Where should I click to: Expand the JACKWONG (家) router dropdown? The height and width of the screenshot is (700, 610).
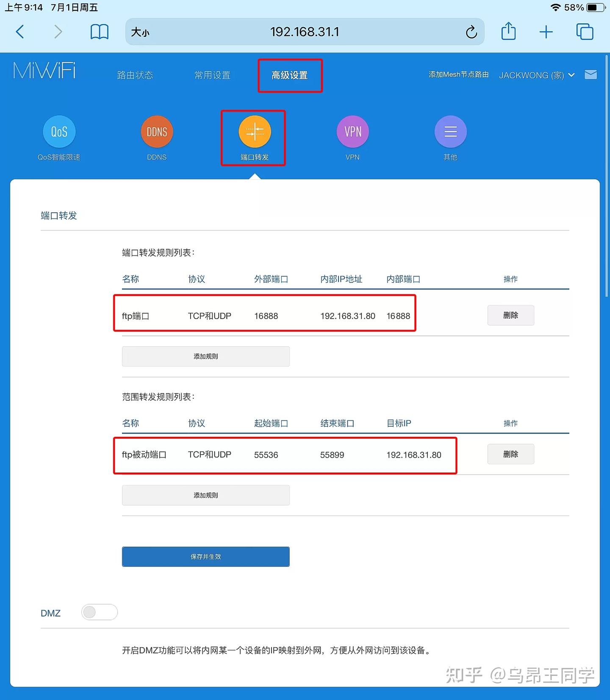point(536,75)
